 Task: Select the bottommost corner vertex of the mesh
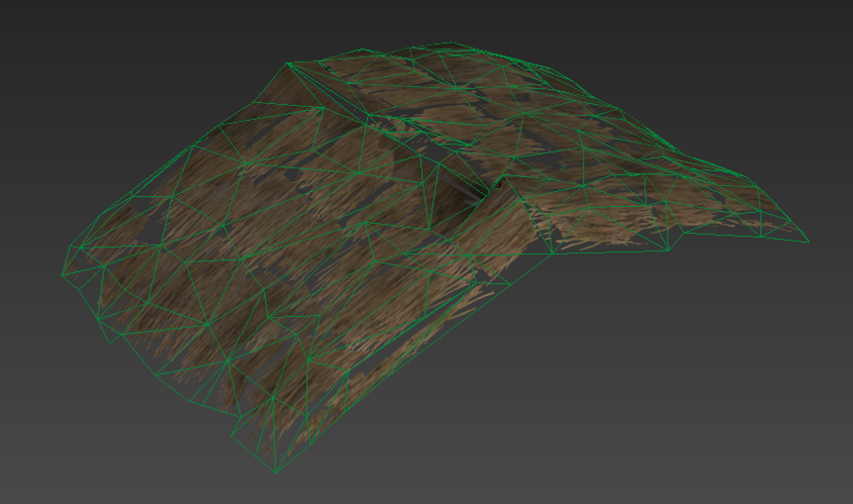[276, 472]
